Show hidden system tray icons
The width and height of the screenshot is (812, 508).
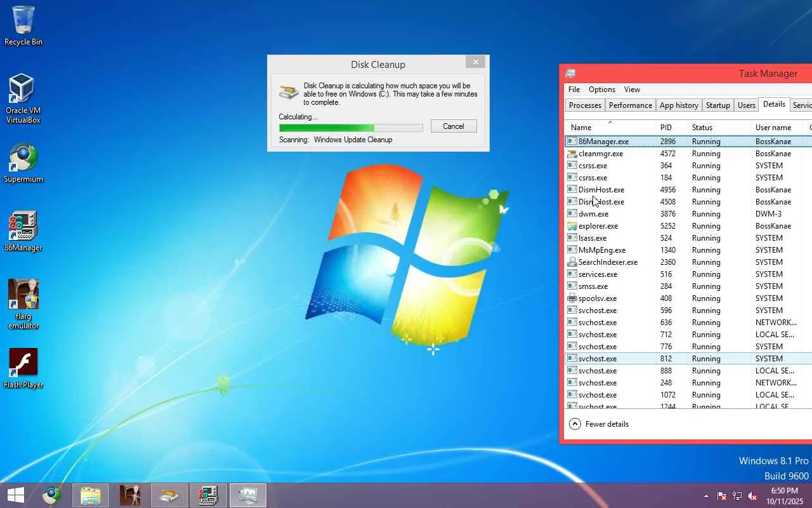[707, 496]
